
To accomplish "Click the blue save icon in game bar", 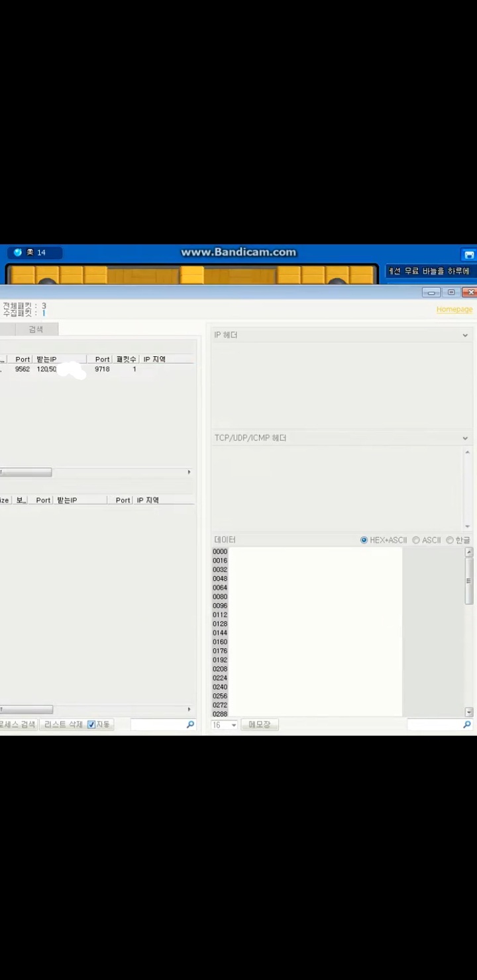I will coord(469,254).
